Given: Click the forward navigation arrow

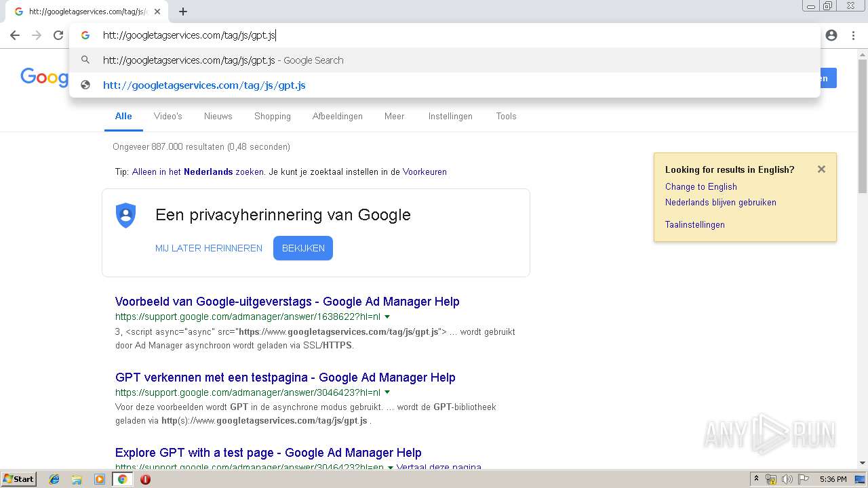Looking at the screenshot, I should 37,35.
